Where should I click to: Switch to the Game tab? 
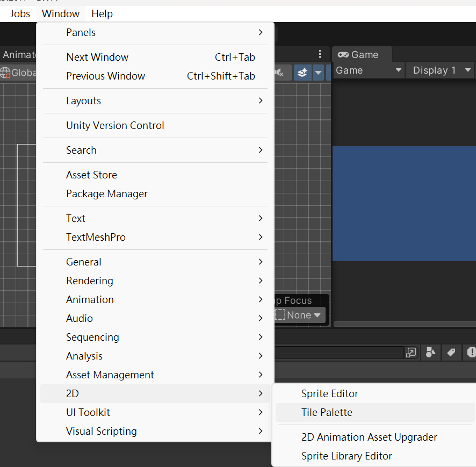(x=362, y=55)
